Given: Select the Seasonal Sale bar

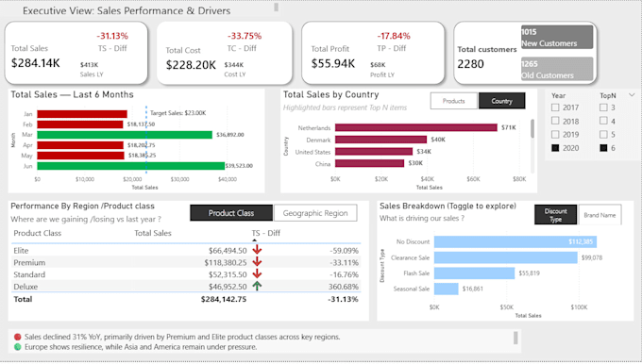Looking at the screenshot, I should [447, 289].
